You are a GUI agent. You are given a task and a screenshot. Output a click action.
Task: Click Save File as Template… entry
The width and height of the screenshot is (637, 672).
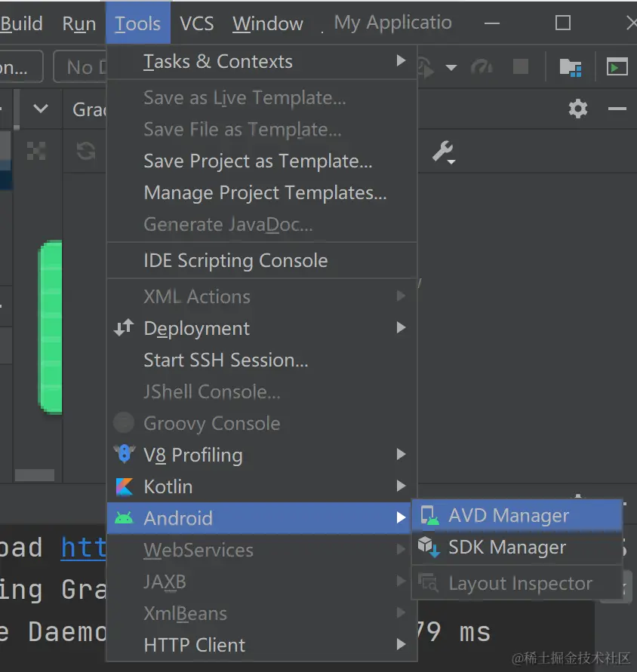tap(262, 130)
